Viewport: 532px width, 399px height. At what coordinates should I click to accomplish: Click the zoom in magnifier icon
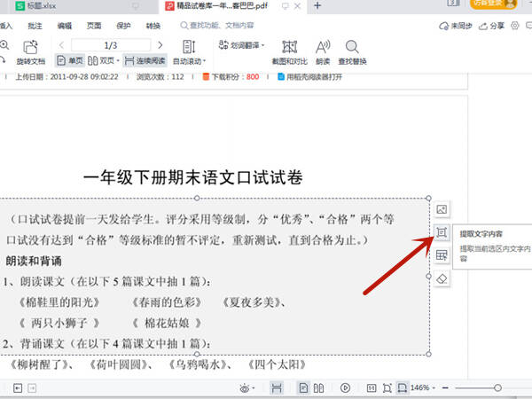click(x=4, y=45)
